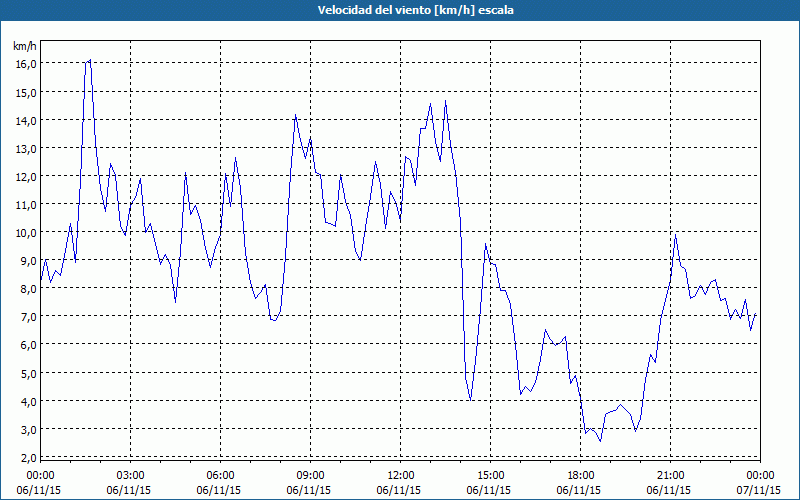
Task: Click the highest wind-speed peak above 16,0
Action: [90, 60]
